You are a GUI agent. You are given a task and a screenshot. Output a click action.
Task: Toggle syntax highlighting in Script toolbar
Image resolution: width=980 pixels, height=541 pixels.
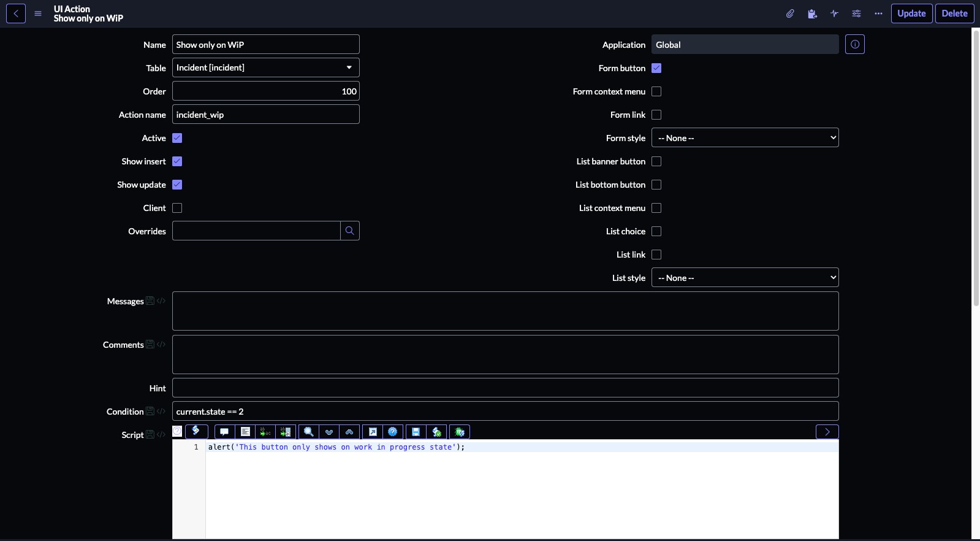[197, 432]
